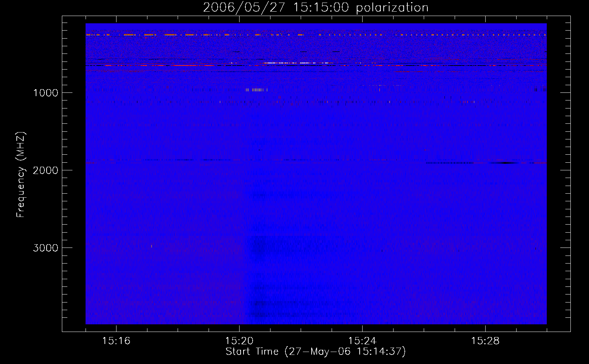Click the 15:16 time tick label
Image resolution: width=589 pixels, height=364 pixels.
(x=116, y=341)
